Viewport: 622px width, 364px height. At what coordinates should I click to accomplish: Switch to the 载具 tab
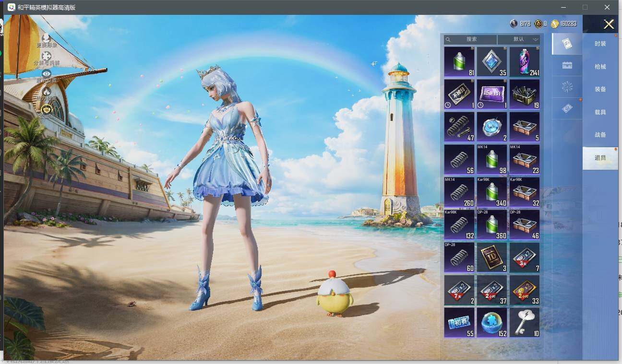pos(600,112)
